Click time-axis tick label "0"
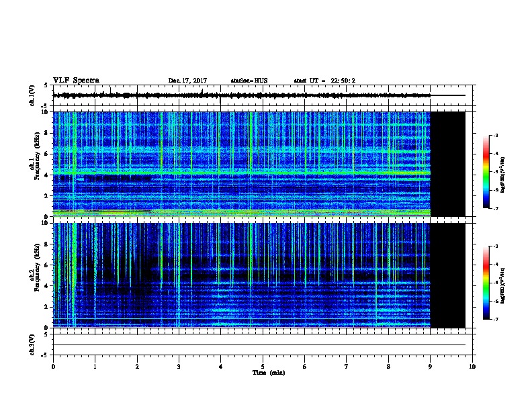The height and width of the screenshot is (411, 532). pyautogui.click(x=53, y=367)
